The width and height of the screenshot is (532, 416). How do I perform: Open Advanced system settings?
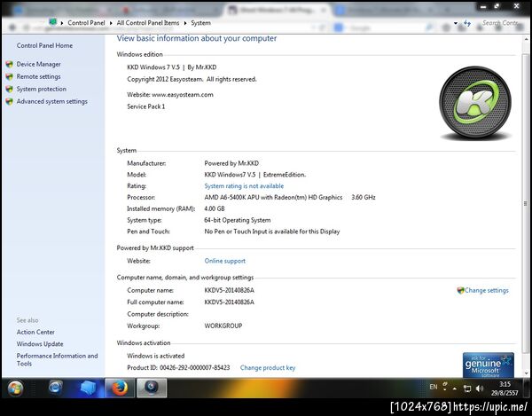(x=52, y=101)
